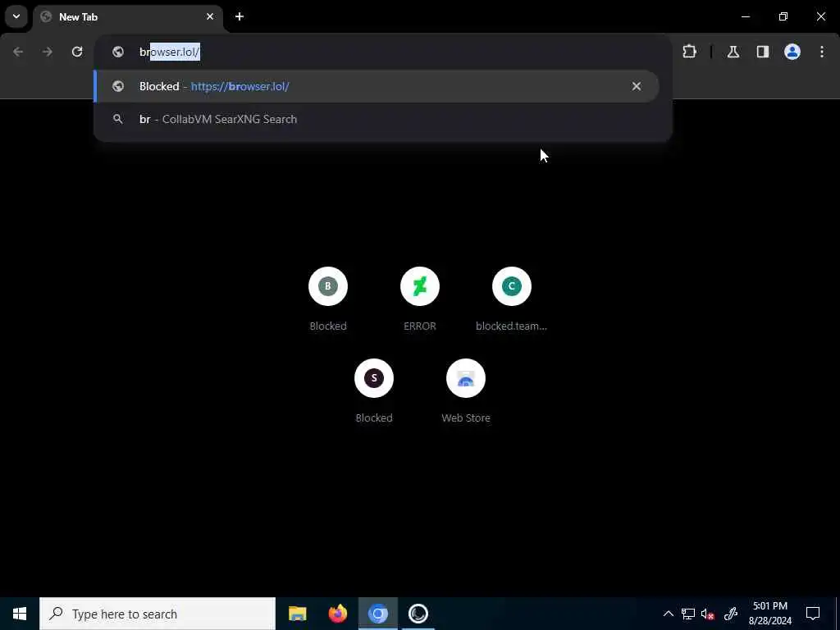Reload the page

point(77,52)
